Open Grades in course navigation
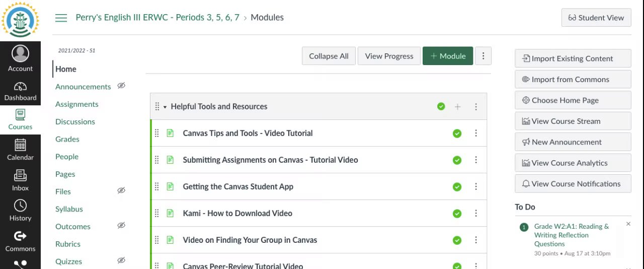This screenshot has height=269, width=644. tap(67, 139)
